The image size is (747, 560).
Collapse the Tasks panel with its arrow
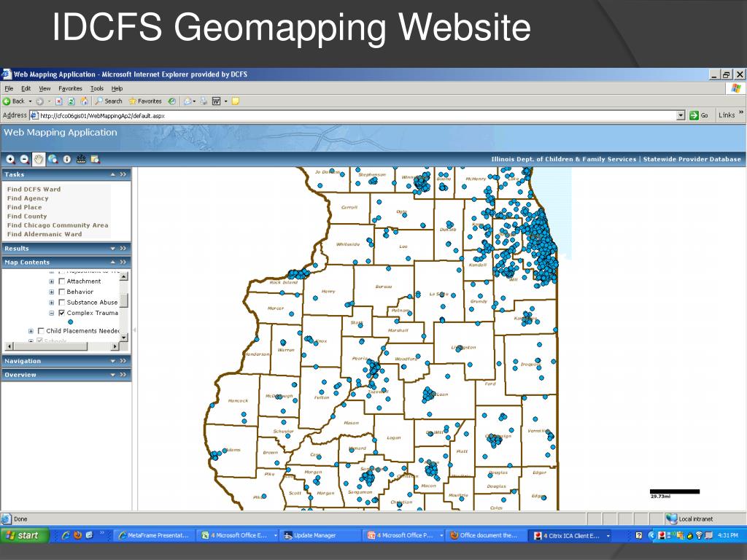coord(113,174)
